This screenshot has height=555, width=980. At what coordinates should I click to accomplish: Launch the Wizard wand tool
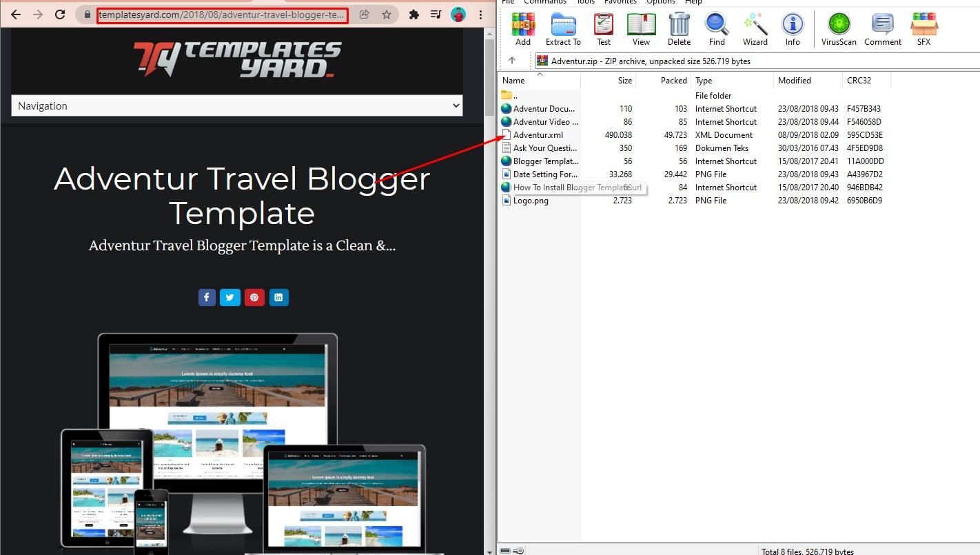pos(755,29)
